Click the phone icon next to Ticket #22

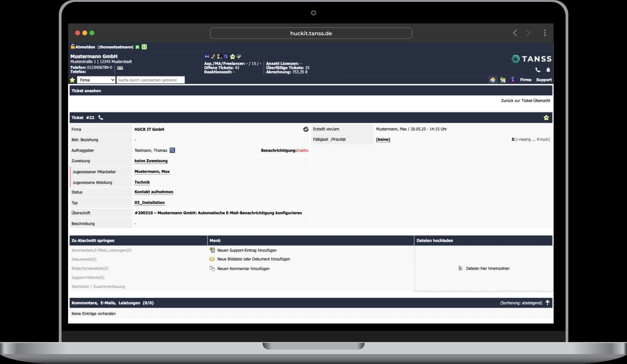tap(101, 118)
